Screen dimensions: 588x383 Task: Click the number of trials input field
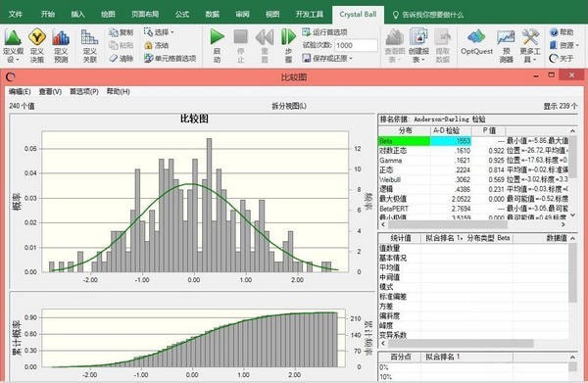click(356, 45)
